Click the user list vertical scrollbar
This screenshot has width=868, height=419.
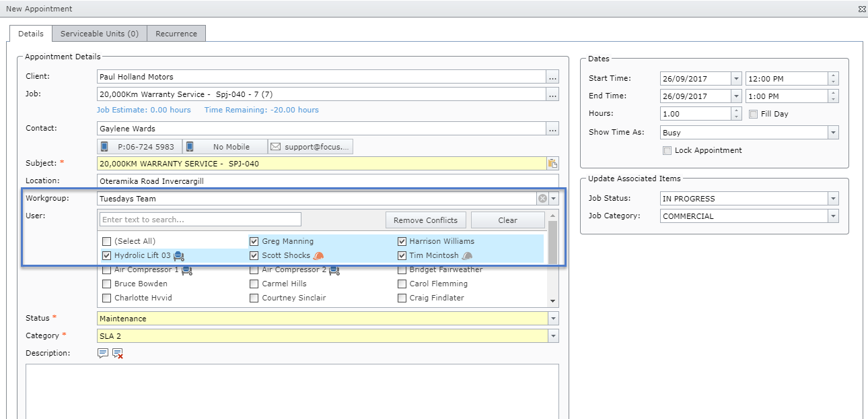click(x=553, y=243)
